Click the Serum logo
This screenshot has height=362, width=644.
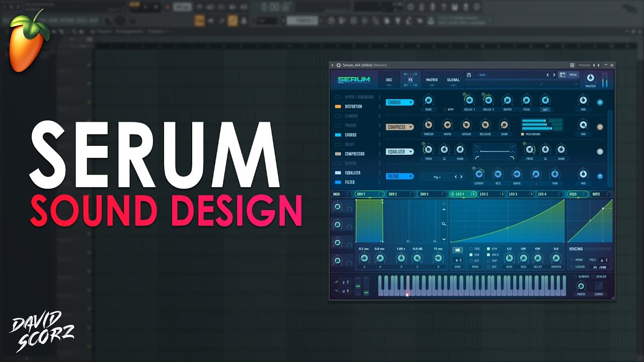[x=354, y=79]
